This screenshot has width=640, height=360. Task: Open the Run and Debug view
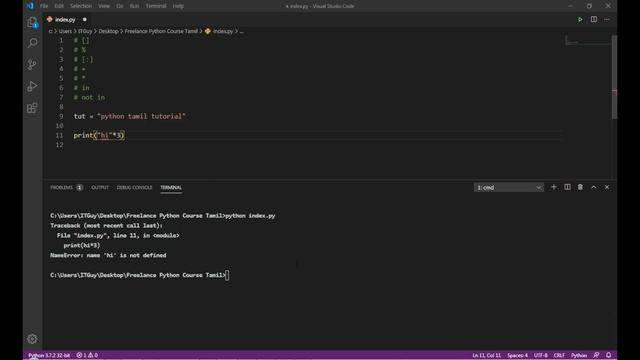(32, 86)
